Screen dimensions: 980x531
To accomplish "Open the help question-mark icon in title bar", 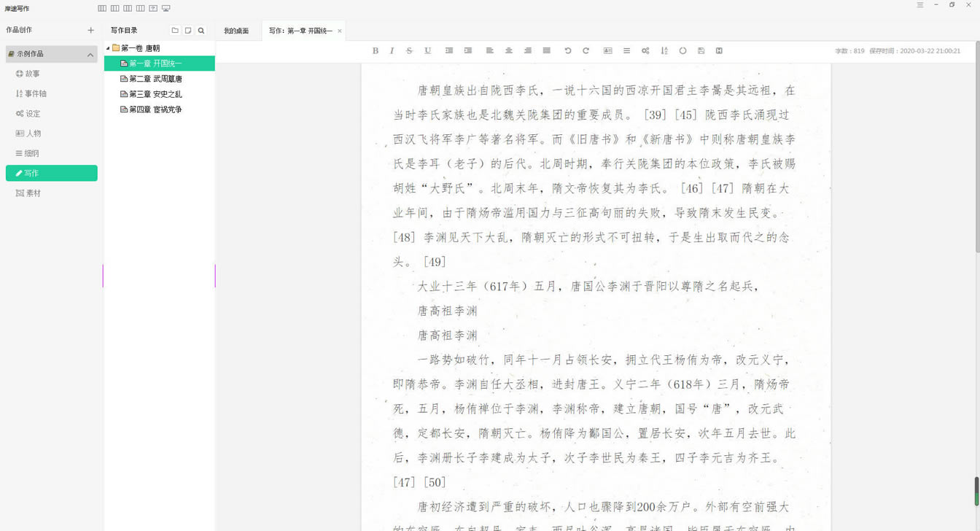I will 153,9.
